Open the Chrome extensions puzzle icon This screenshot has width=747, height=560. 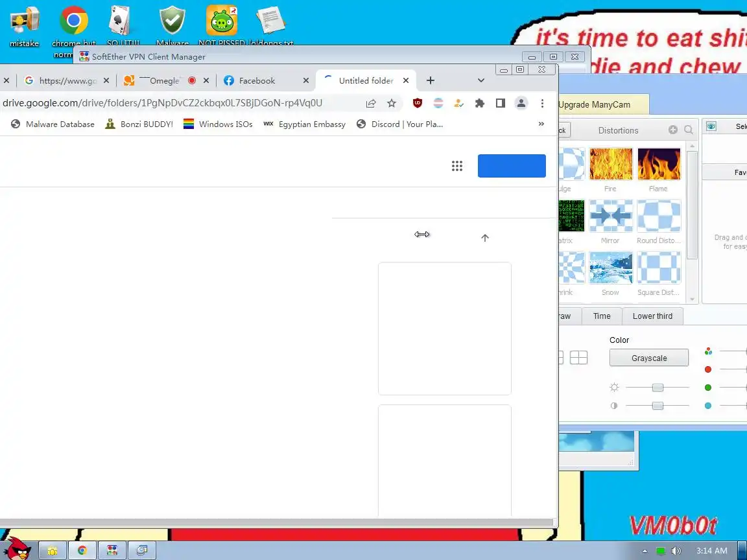click(480, 103)
